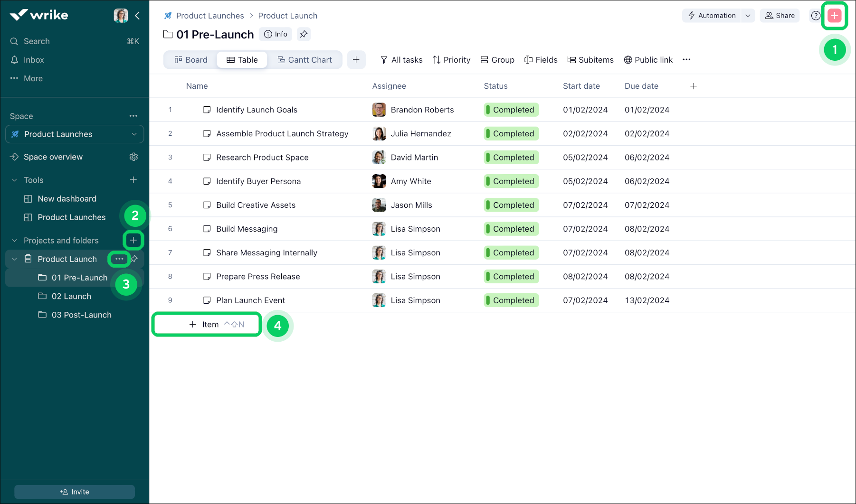Image resolution: width=856 pixels, height=504 pixels.
Task: Click the Completed status badge for Build Messaging
Action: point(511,228)
